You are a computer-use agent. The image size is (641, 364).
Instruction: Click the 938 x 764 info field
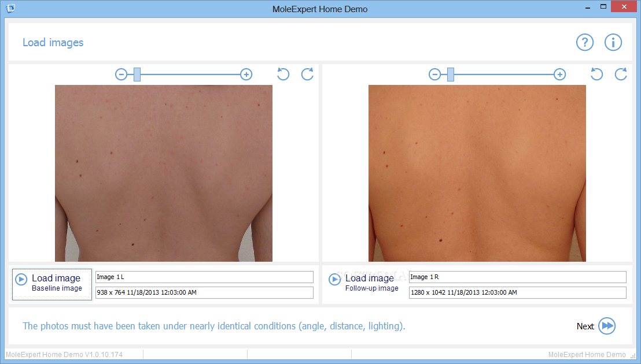point(204,292)
